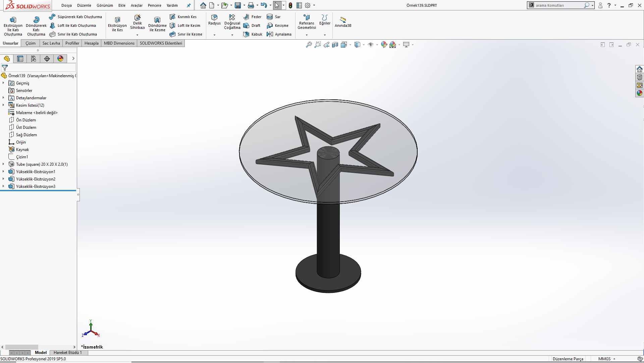Select Döndürme ile Kesme tool
644x363 pixels.
157,24
